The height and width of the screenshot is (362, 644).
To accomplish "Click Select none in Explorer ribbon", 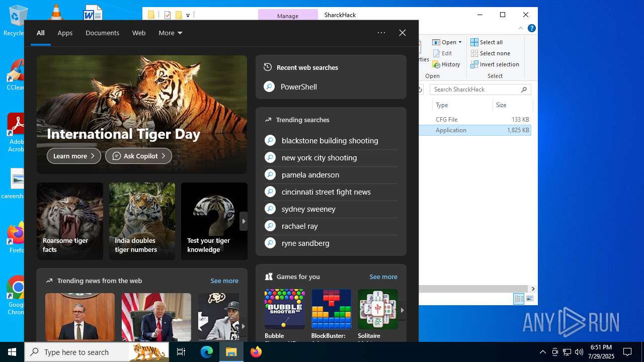I will click(490, 53).
